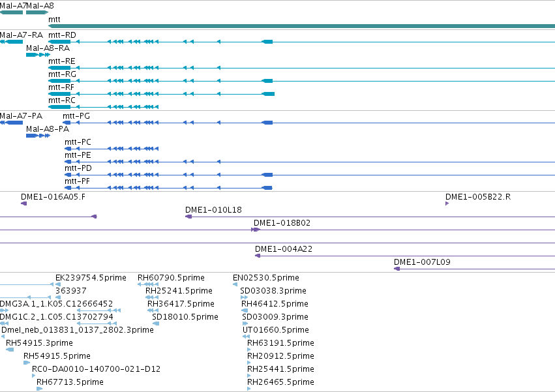The image size is (555, 392).
Task: Select the Mal-A7-PA protein label
Action: (21, 116)
